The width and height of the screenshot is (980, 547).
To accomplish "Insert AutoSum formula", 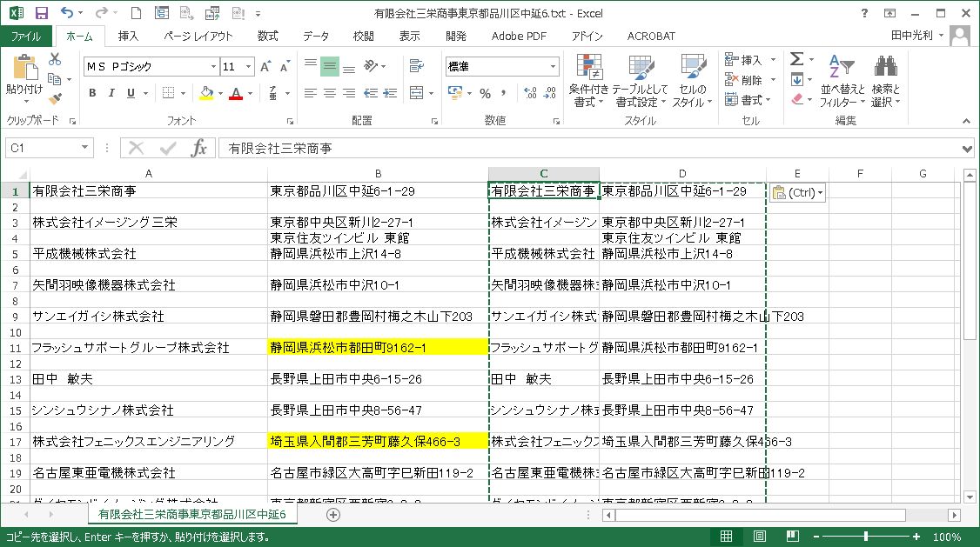I will tap(797, 59).
